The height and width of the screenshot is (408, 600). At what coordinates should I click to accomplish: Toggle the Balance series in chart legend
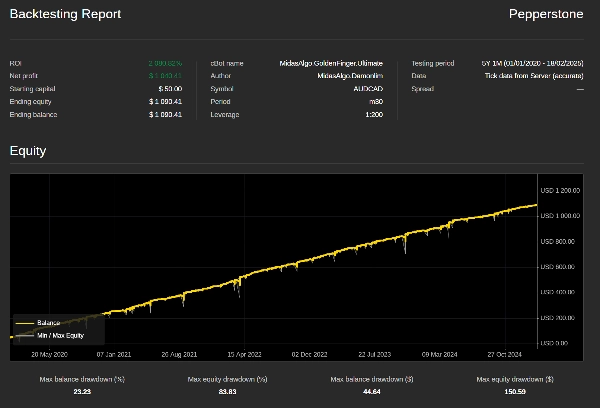(x=48, y=323)
